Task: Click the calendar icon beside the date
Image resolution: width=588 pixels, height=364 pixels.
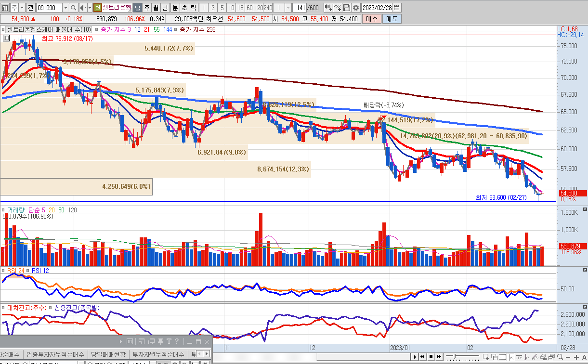Action: (x=397, y=8)
